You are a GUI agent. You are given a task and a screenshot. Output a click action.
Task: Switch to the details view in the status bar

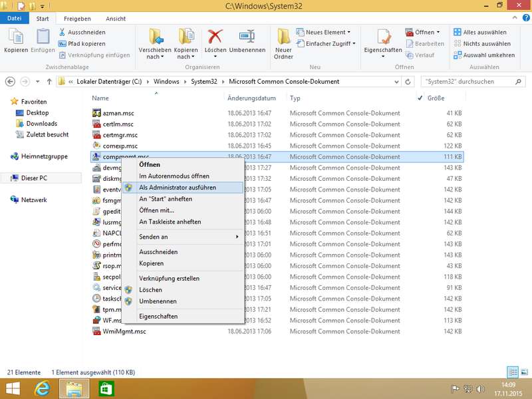[513, 372]
